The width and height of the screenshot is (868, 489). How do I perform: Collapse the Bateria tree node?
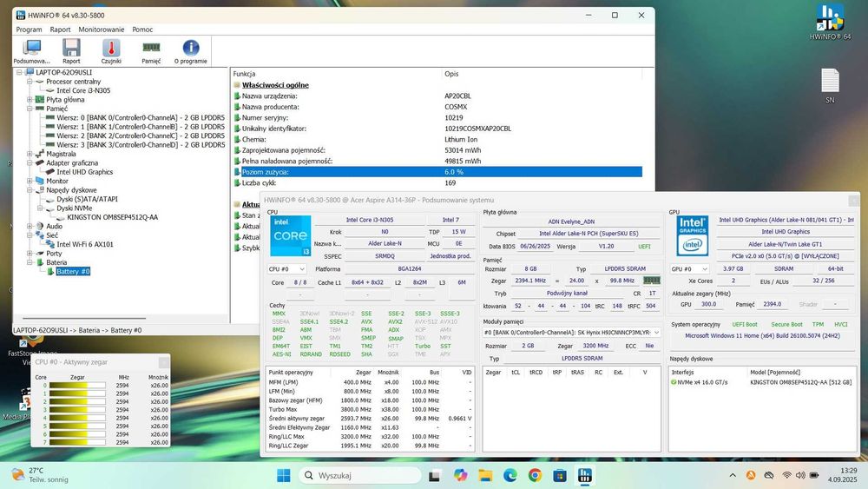pos(30,262)
